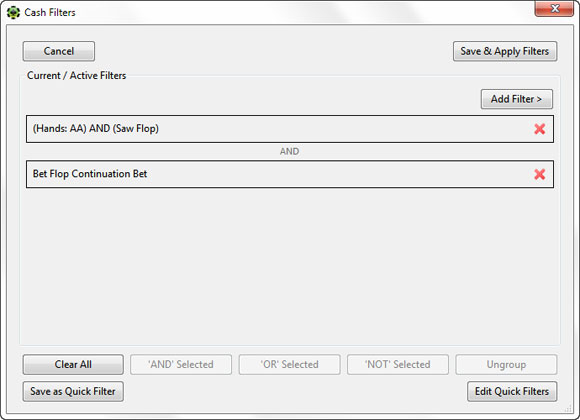
Task: Click the Cash Filters app icon
Action: tap(13, 13)
